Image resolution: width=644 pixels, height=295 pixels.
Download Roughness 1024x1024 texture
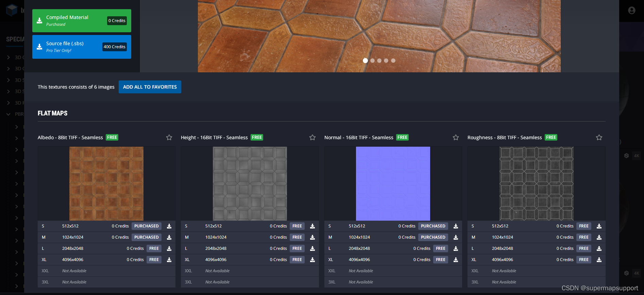click(x=599, y=237)
